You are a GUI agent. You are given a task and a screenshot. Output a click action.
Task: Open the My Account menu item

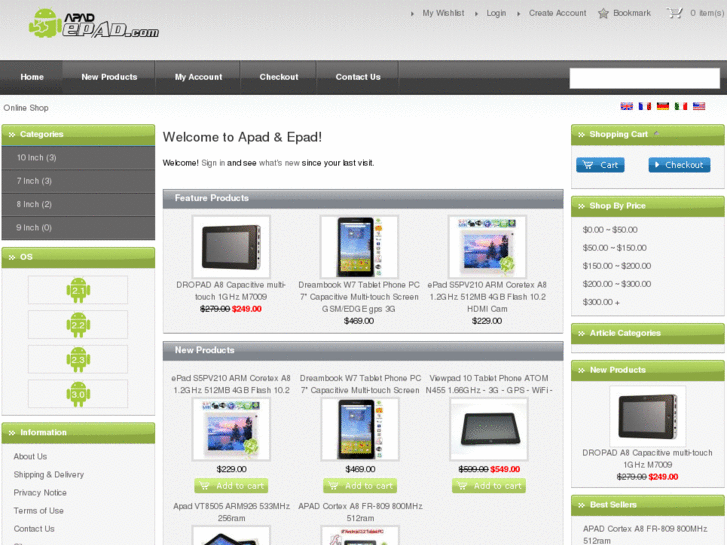198,77
